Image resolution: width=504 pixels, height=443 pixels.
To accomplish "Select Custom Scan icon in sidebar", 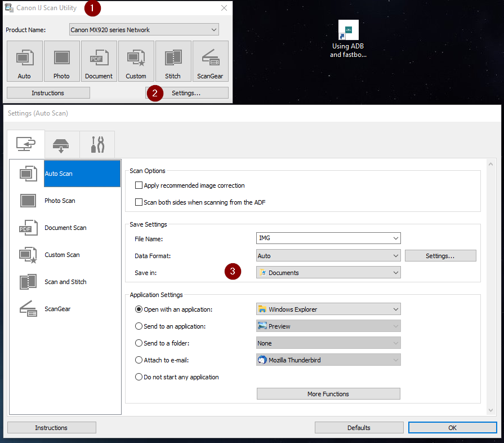I will [x=28, y=255].
